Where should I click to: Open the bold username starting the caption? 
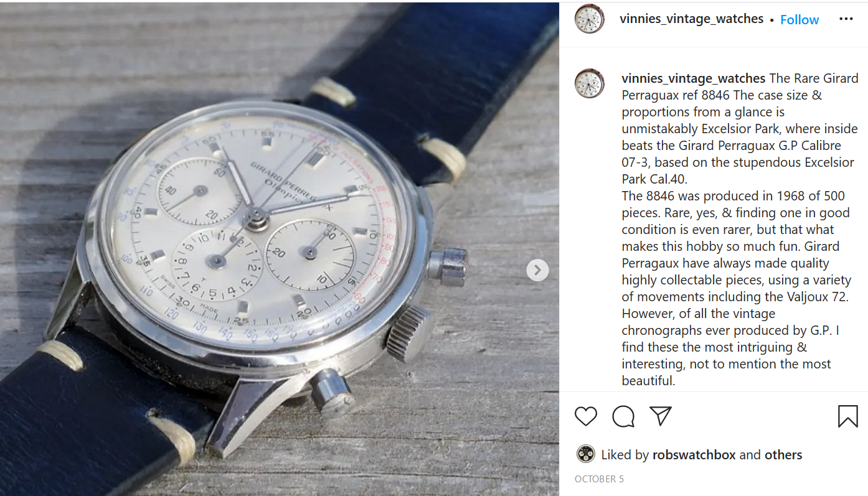[694, 78]
